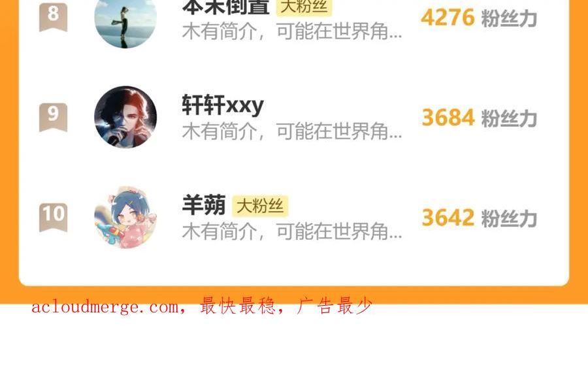
Task: Click the username 轩轩xxy
Action: point(223,105)
